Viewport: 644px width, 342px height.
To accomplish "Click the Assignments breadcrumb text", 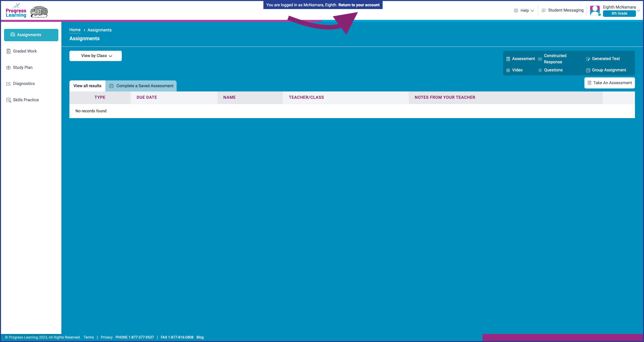I will click(100, 30).
